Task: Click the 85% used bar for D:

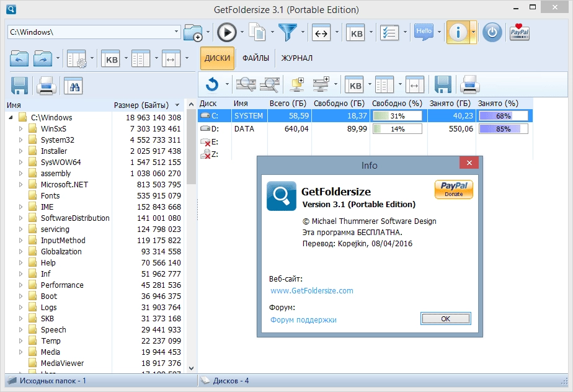Action: click(x=503, y=129)
